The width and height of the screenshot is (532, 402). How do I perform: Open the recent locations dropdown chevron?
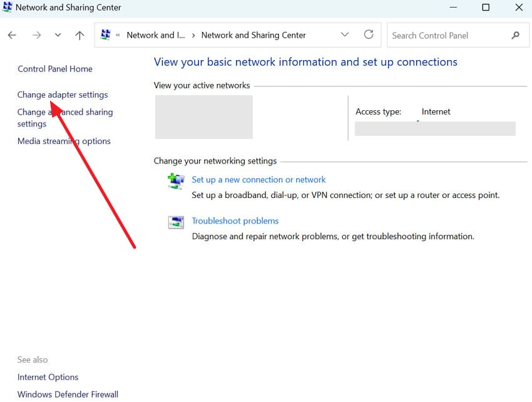pyautogui.click(x=58, y=34)
